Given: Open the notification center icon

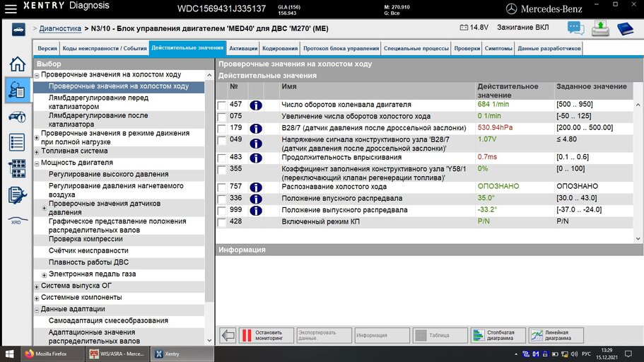Looking at the screenshot, I should [x=628, y=354].
